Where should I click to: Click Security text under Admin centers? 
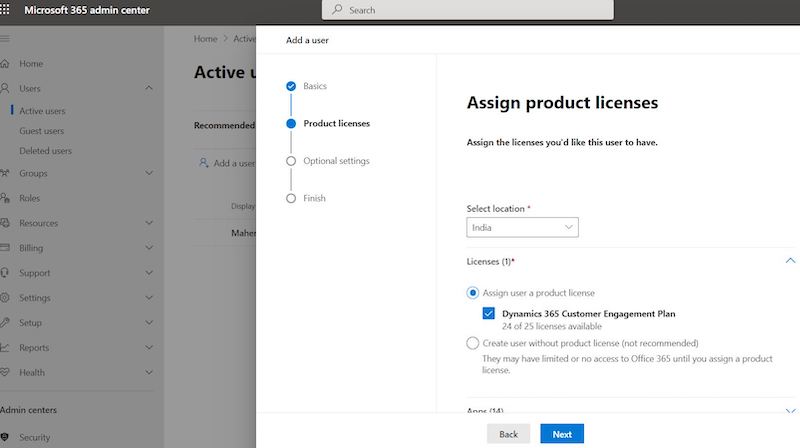[x=35, y=437]
